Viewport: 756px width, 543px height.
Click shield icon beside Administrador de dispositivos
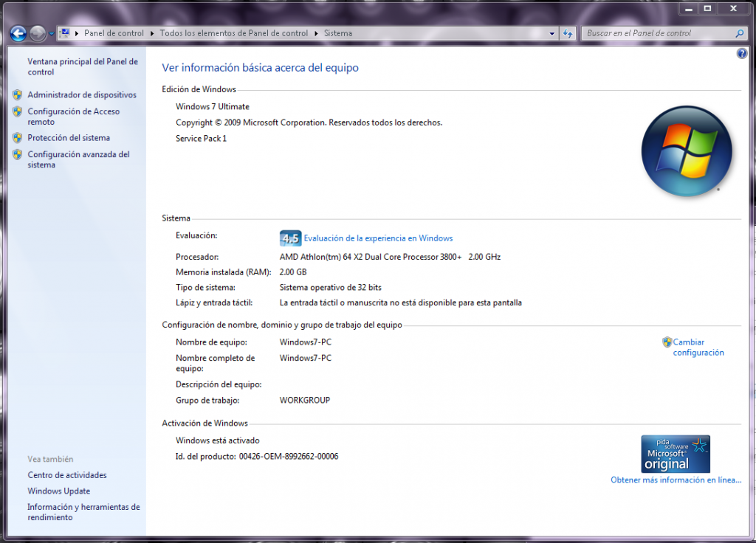[x=18, y=95]
